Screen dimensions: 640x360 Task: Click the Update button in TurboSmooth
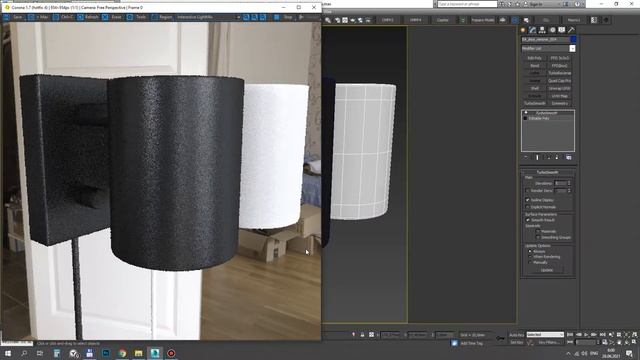(547, 270)
